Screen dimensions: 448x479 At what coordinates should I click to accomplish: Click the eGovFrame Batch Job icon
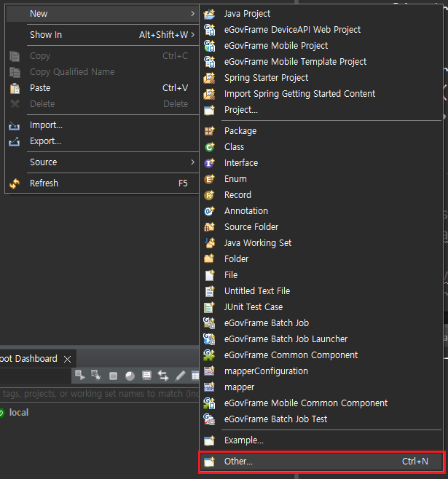tap(209, 323)
